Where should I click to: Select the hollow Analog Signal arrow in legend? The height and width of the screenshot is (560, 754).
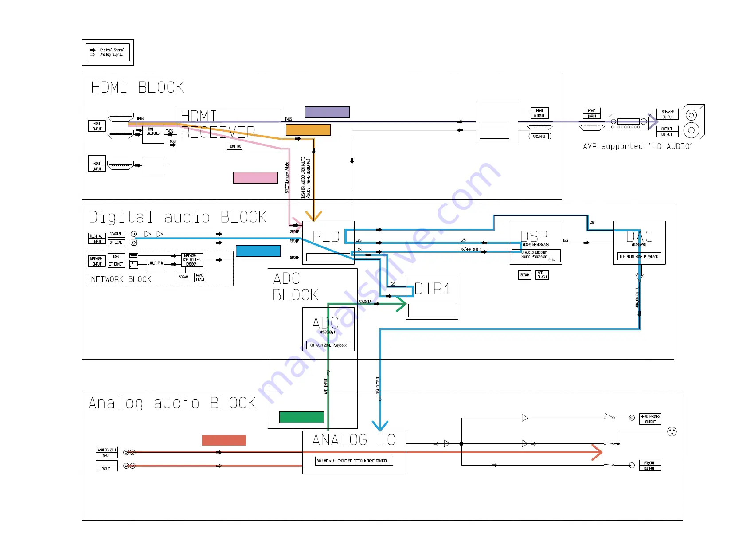point(93,55)
